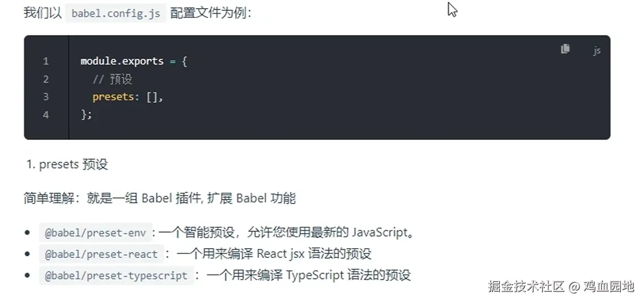Click @babel/preset-env code tag
This screenshot has height=303, width=644.
[x=95, y=233]
